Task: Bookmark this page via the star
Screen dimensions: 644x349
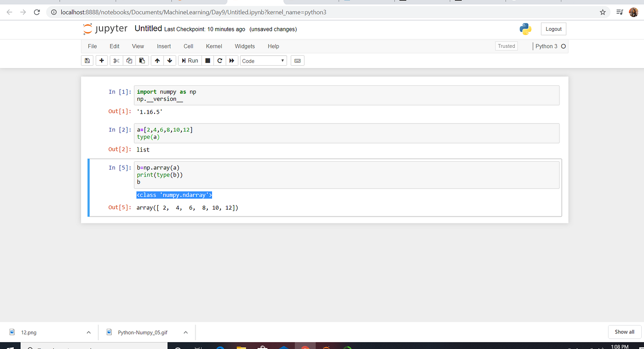Action: tap(603, 12)
